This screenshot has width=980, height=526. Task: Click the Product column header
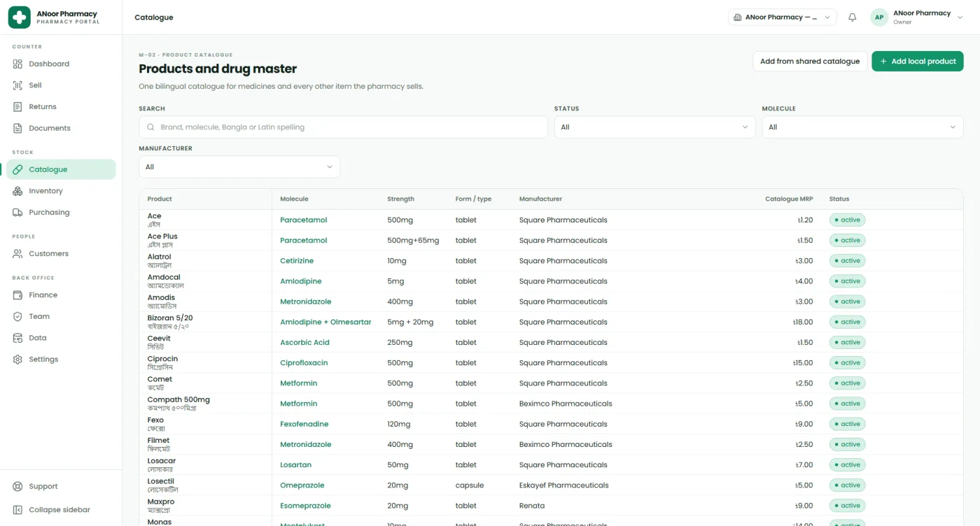[160, 199]
